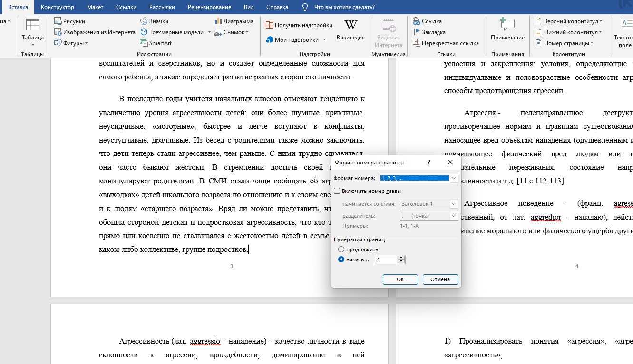The image size is (633, 364).
Task: Open the Снимок screenshot dropdown
Action: pos(232,32)
